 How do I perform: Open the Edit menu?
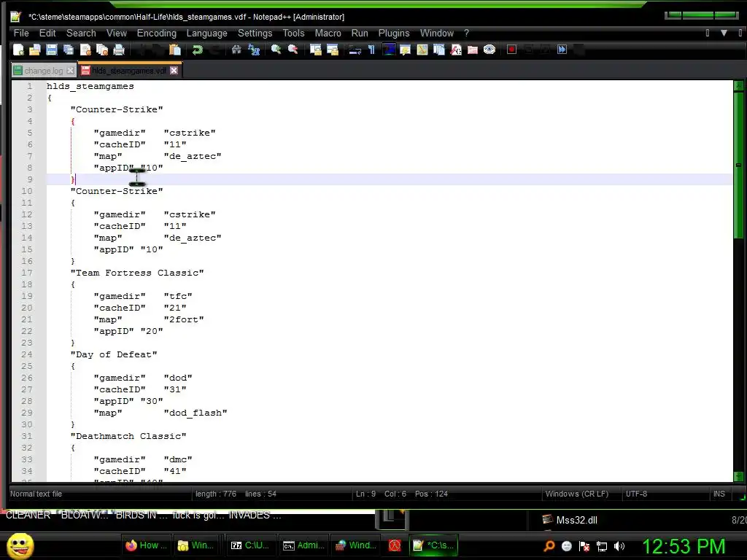coord(47,33)
